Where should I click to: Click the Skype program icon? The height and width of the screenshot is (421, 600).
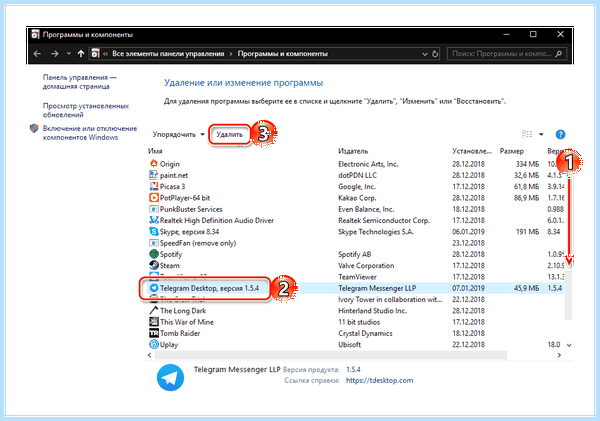154,232
